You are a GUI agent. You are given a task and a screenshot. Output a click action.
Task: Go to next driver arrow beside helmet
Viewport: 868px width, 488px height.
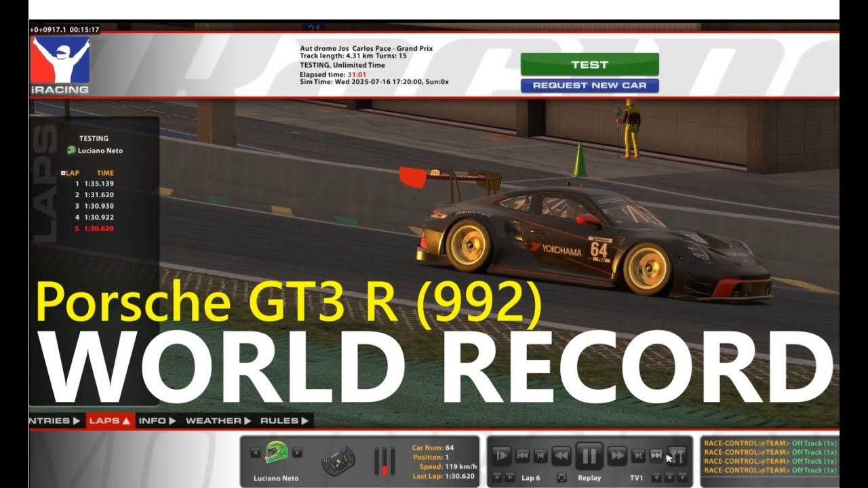[x=297, y=452]
